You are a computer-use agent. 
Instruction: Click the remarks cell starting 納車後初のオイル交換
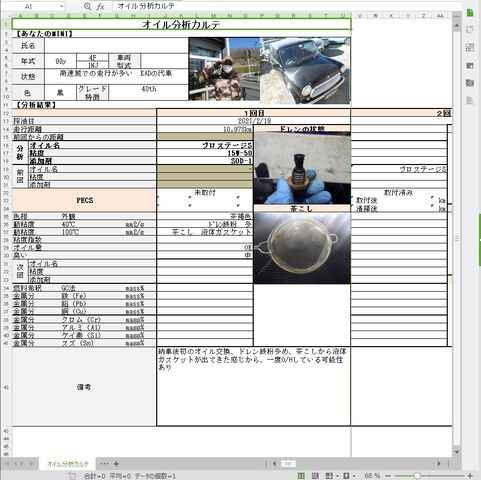click(x=253, y=387)
